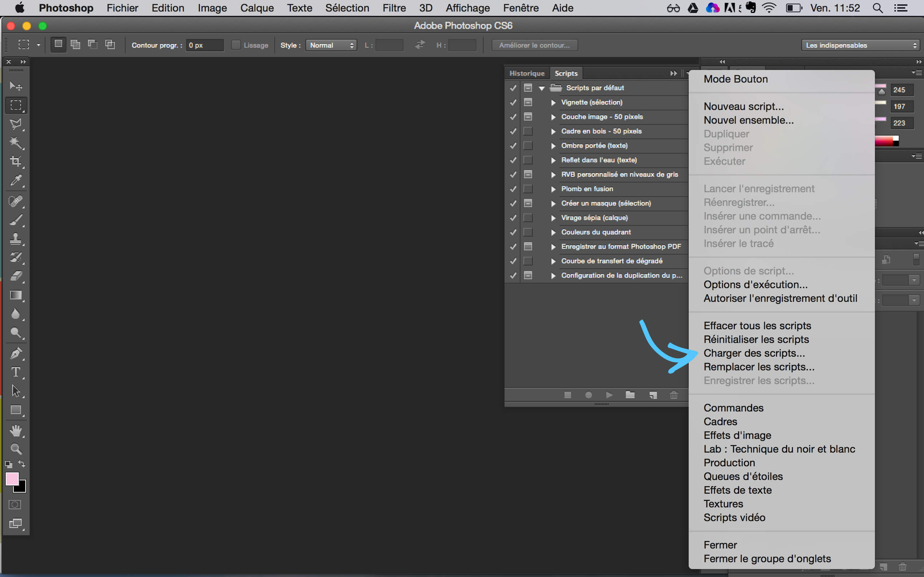The height and width of the screenshot is (577, 924).
Task: Select the Eyedropper tool
Action: 16,181
